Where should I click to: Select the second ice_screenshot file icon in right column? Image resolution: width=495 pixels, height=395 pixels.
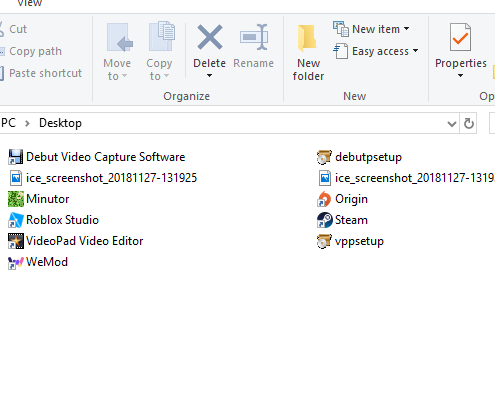(325, 178)
